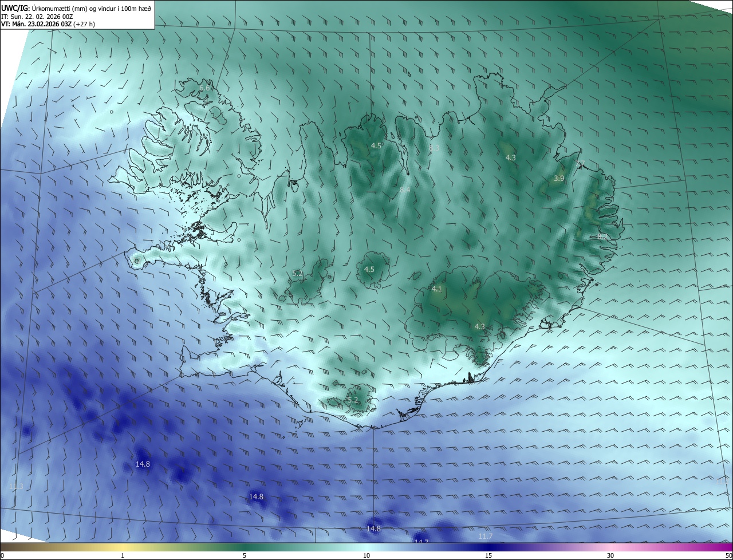Click the 3.9 precipitation value label
This screenshot has width=733, height=560.
pyautogui.click(x=559, y=179)
